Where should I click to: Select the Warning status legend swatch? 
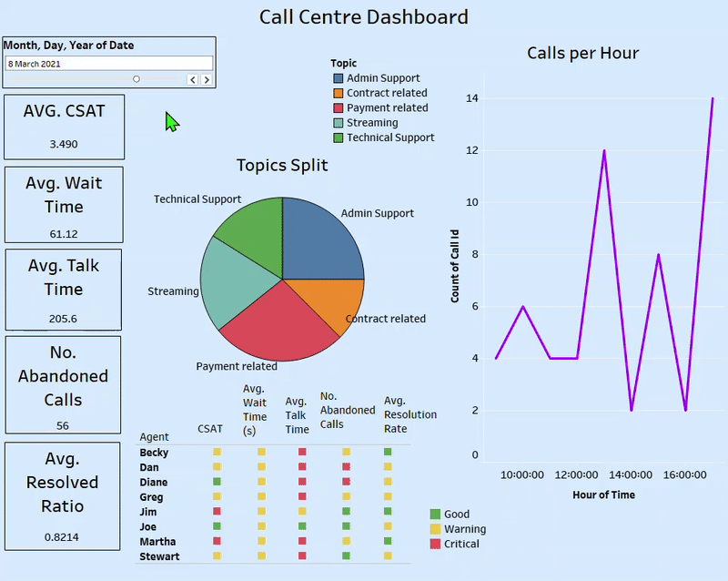tap(435, 529)
